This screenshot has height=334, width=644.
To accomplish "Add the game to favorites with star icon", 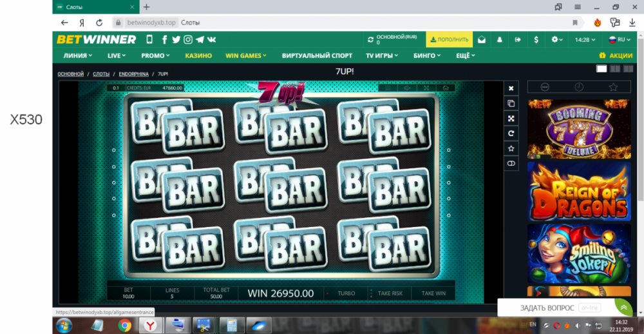I will (x=511, y=149).
